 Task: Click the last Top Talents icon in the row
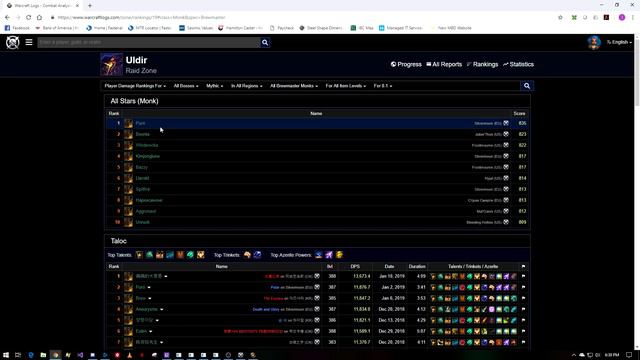[x=200, y=255]
